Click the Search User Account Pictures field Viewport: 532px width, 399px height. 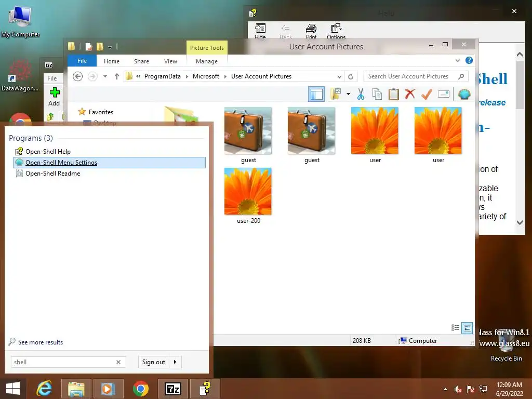coord(416,76)
